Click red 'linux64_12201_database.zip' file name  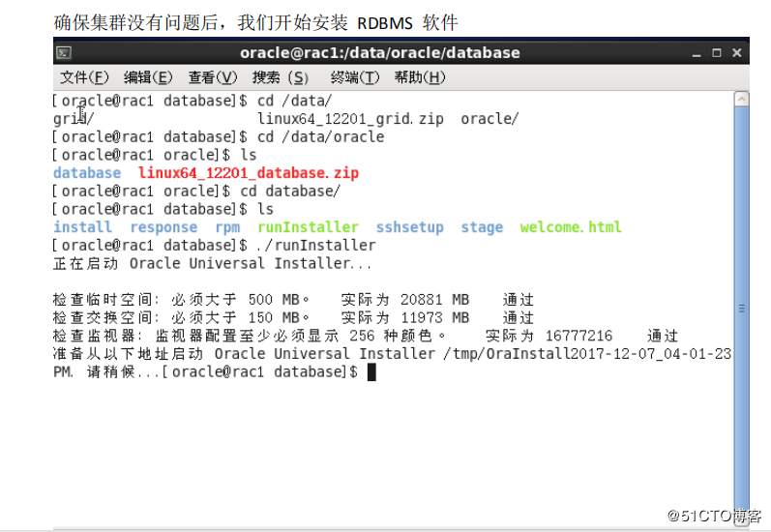249,173
